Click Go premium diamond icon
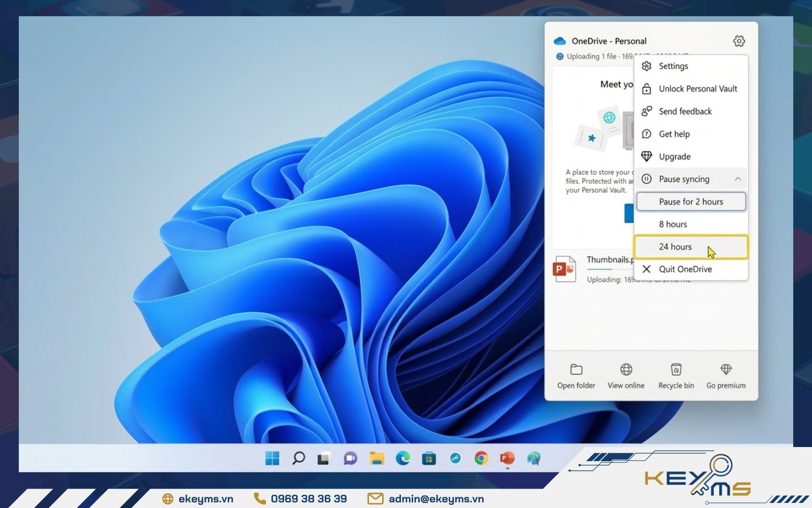Image resolution: width=812 pixels, height=508 pixels. [x=726, y=369]
